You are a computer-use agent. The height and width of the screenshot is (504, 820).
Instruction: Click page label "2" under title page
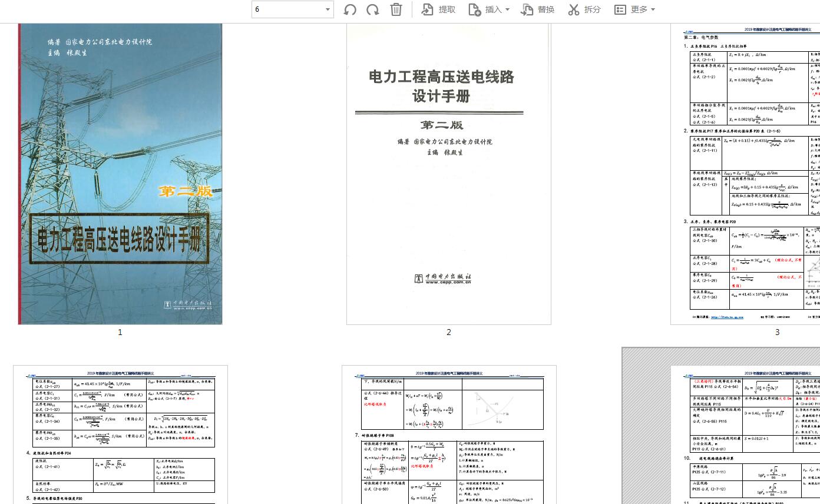(x=448, y=332)
